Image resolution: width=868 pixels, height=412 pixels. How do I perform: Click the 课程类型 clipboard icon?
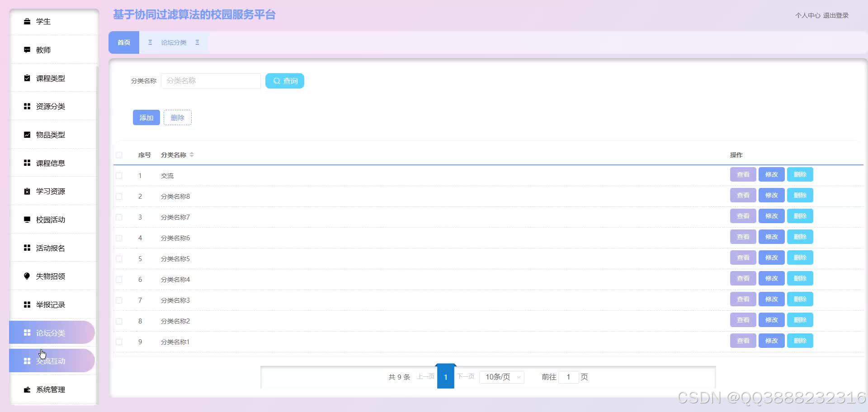point(27,78)
